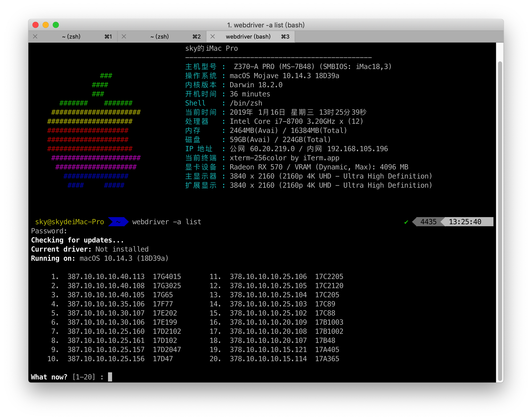This screenshot has width=532, height=420.
Task: Click 'macOS Mojave 10.14.3 18D39a' text
Action: (284, 76)
